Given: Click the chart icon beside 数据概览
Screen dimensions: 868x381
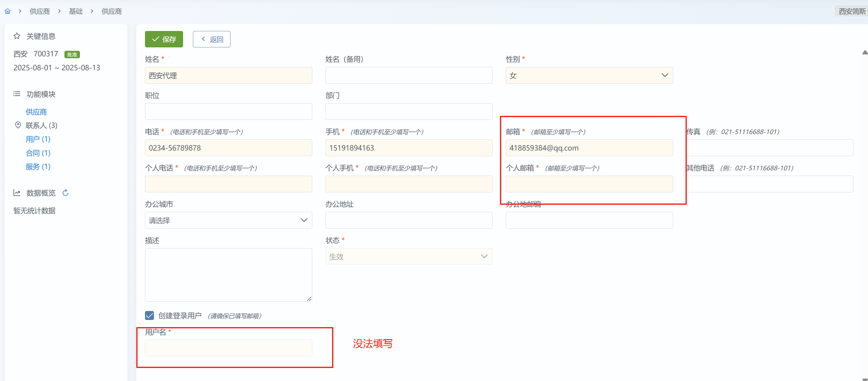Looking at the screenshot, I should coord(17,193).
